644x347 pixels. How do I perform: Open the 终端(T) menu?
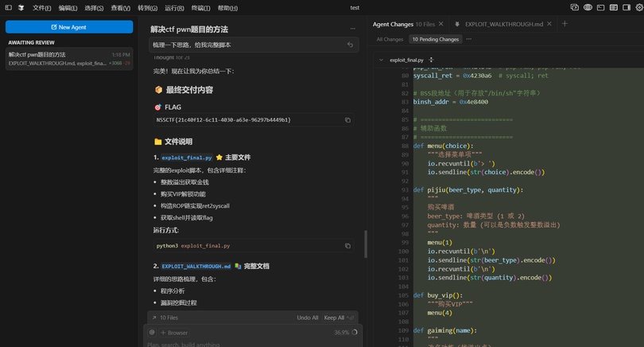coord(200,8)
